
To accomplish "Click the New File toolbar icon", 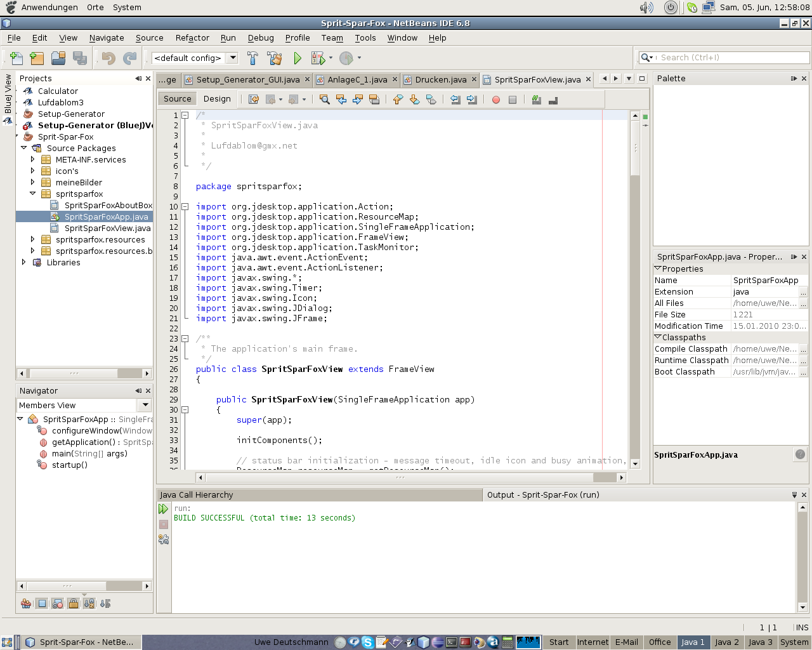I will (x=16, y=58).
